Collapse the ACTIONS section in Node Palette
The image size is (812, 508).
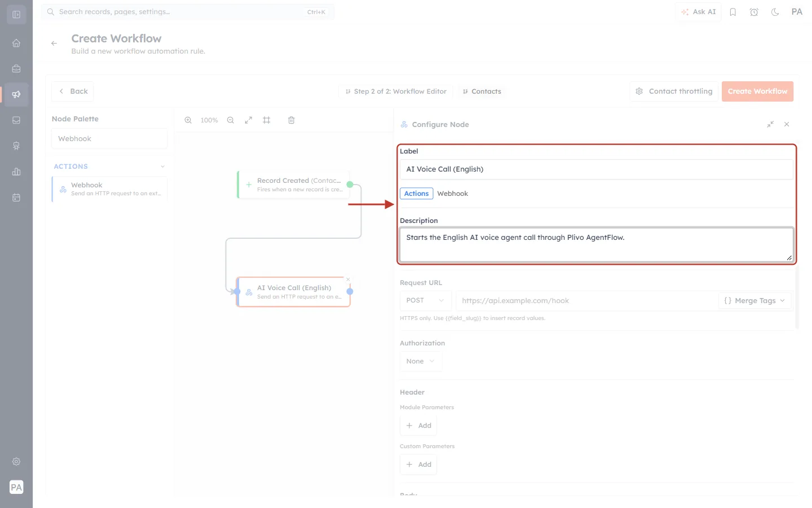click(x=163, y=167)
